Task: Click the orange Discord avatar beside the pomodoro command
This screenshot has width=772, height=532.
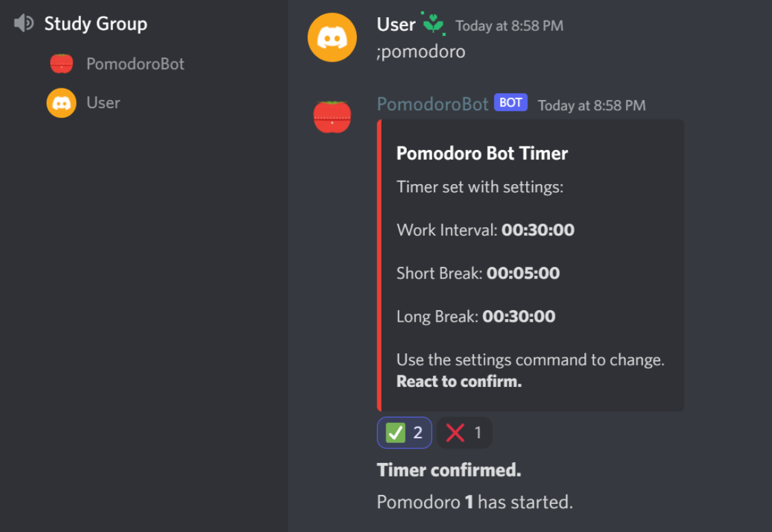Action: coord(332,37)
